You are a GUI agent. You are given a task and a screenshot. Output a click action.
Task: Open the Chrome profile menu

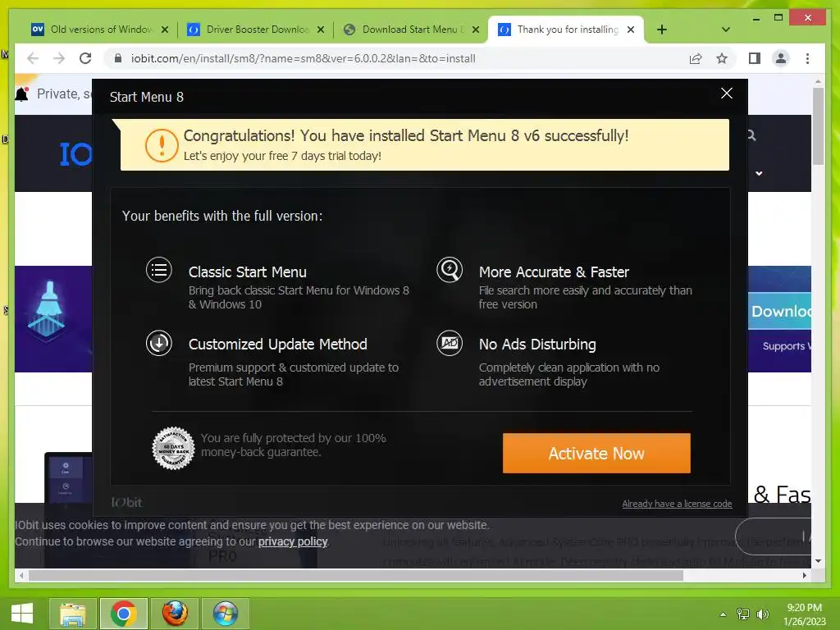(x=781, y=58)
